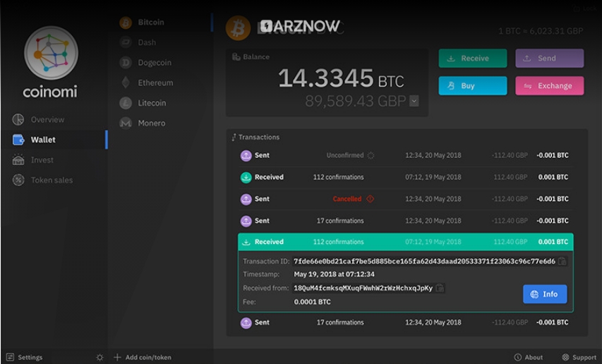602x364 pixels.
Task: Select the transaction ID text
Action: point(424,261)
